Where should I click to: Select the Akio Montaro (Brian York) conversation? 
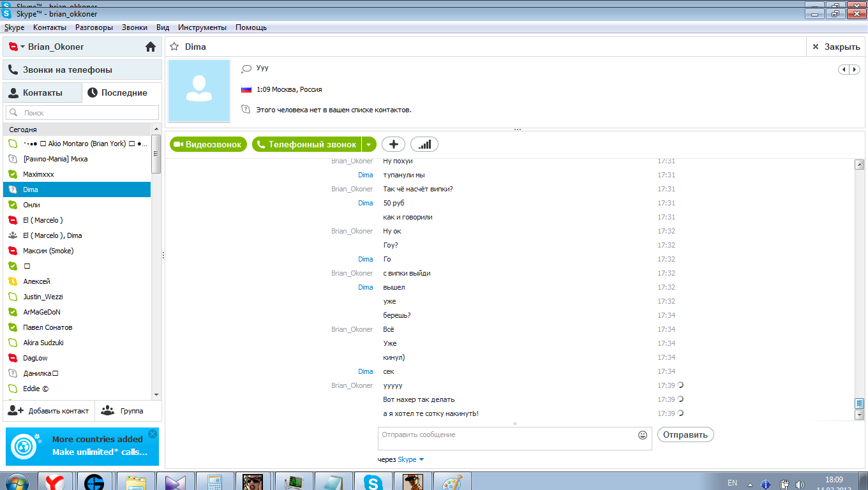pyautogui.click(x=77, y=144)
